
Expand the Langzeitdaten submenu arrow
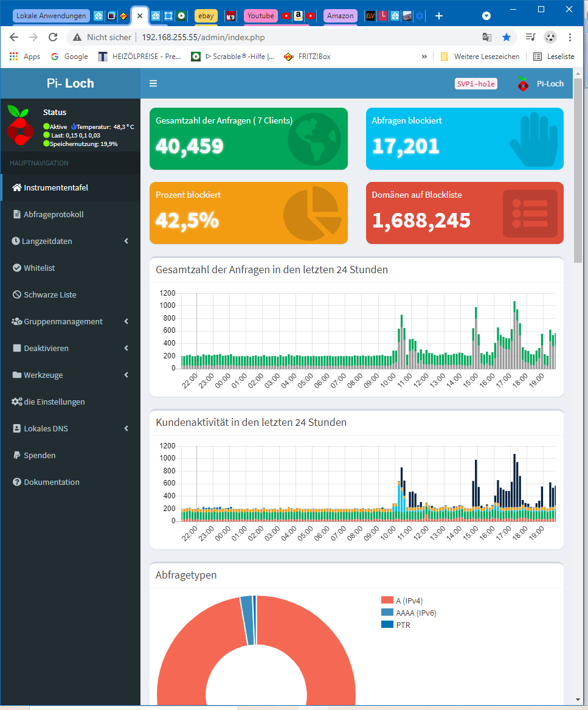(x=126, y=241)
